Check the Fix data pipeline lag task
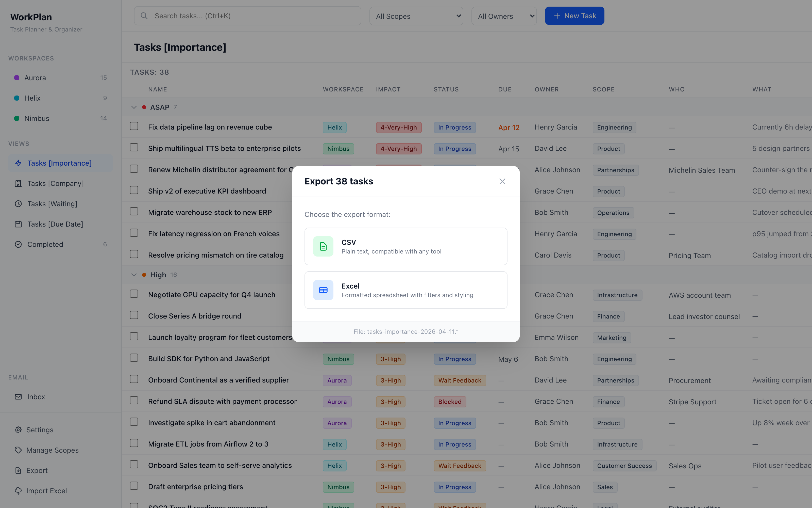812x508 pixels. 134,126
